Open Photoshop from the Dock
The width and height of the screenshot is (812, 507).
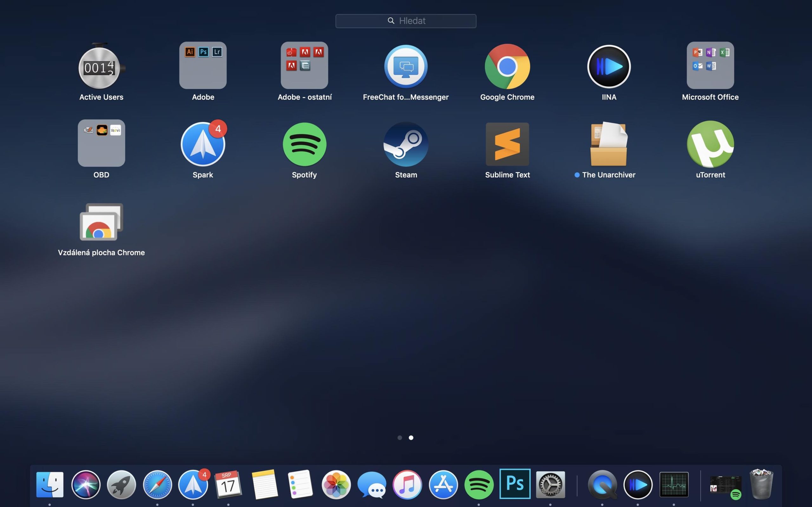pyautogui.click(x=515, y=484)
